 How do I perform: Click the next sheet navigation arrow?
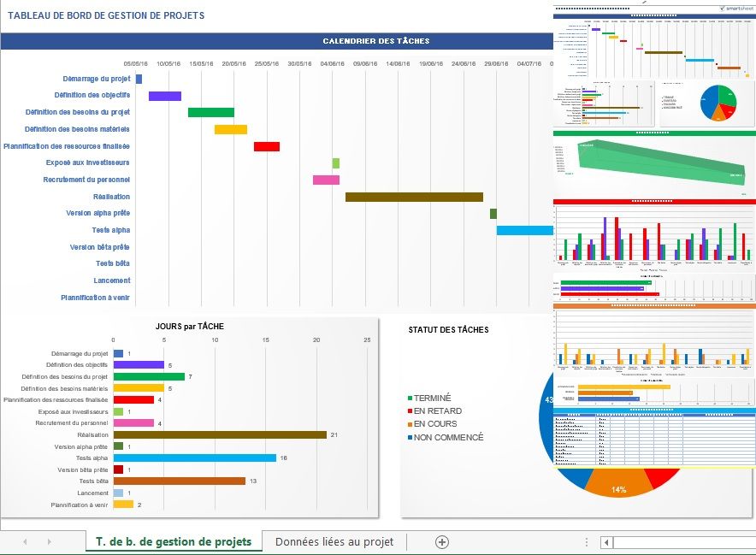49,541
